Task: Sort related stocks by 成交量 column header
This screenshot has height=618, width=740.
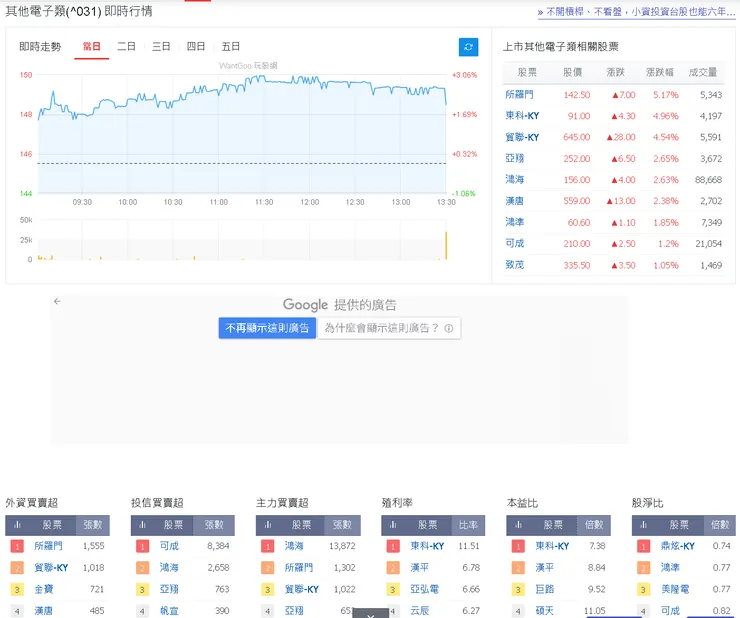Action: (x=703, y=72)
